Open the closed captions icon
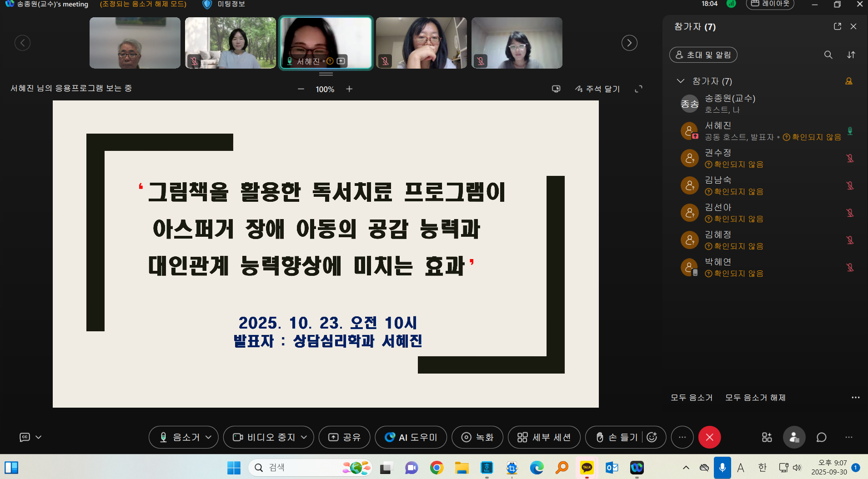 point(25,437)
